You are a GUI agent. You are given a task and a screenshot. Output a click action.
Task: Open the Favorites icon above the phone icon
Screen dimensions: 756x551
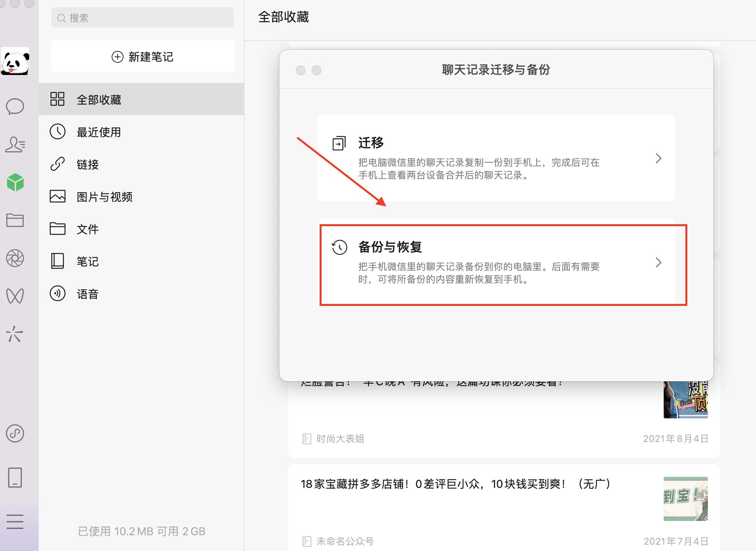[x=16, y=434]
